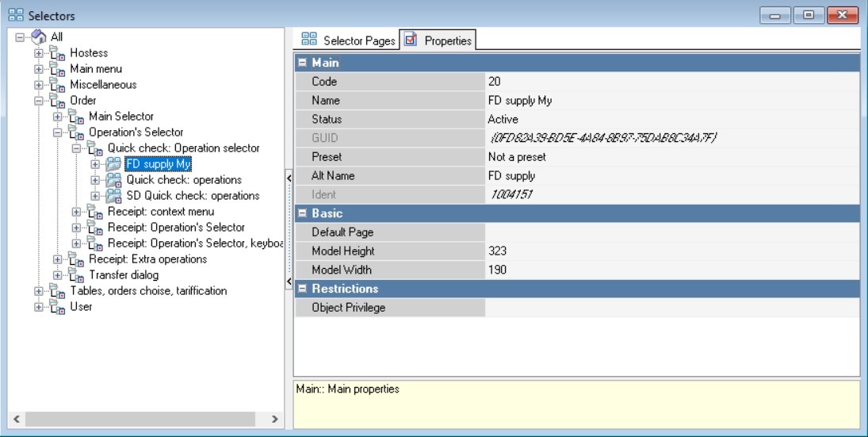The height and width of the screenshot is (437, 868).
Task: Click the Selector Pages tab grid icon
Action: click(309, 40)
